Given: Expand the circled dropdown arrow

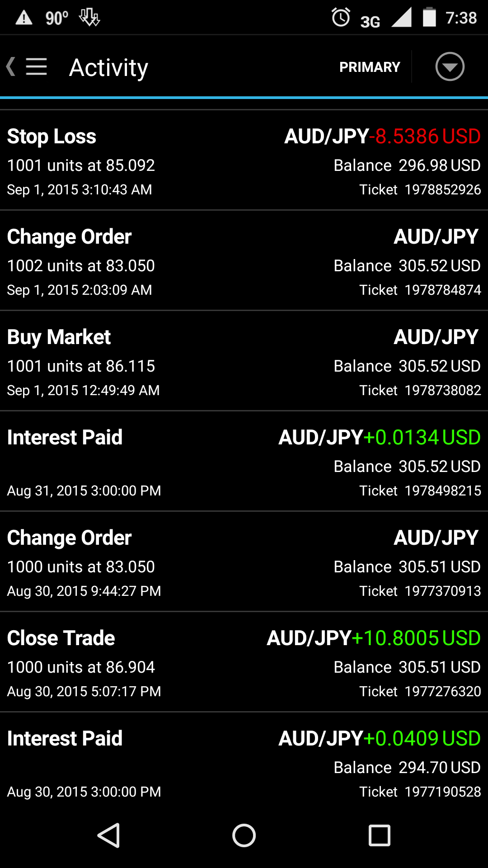Looking at the screenshot, I should point(450,67).
